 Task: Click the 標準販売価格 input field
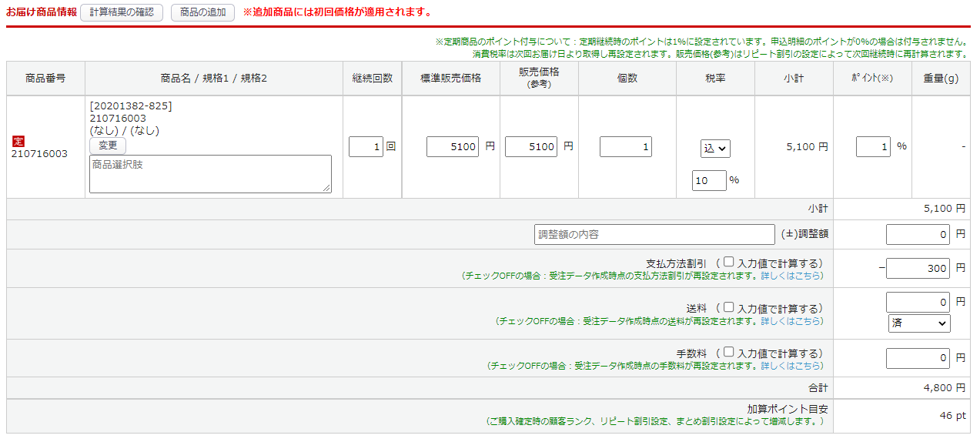(x=453, y=146)
